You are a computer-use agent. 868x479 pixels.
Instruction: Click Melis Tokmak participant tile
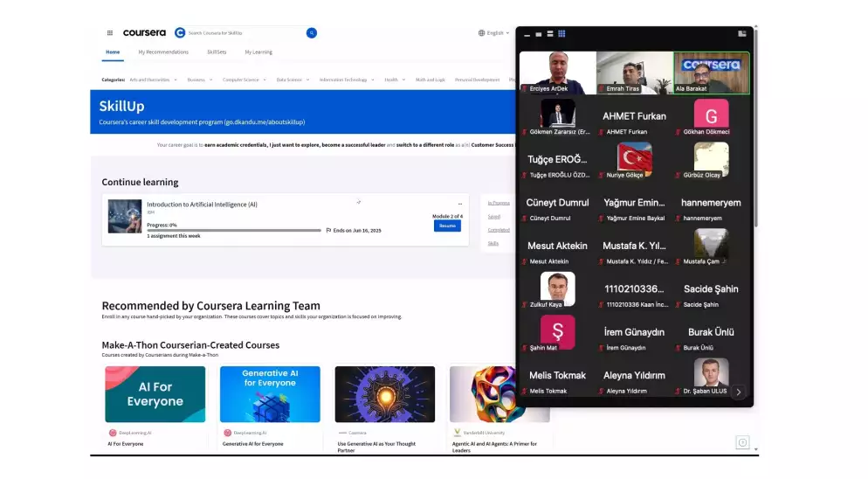click(x=557, y=377)
